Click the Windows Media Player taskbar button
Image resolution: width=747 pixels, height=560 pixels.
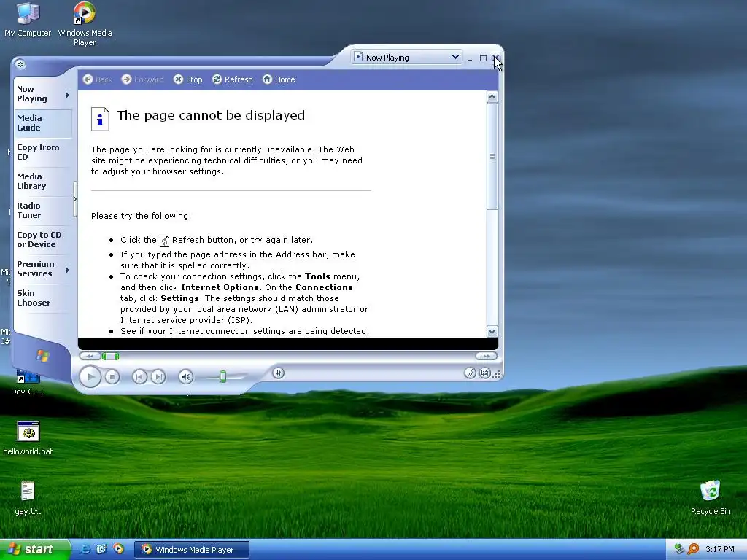[x=192, y=550]
